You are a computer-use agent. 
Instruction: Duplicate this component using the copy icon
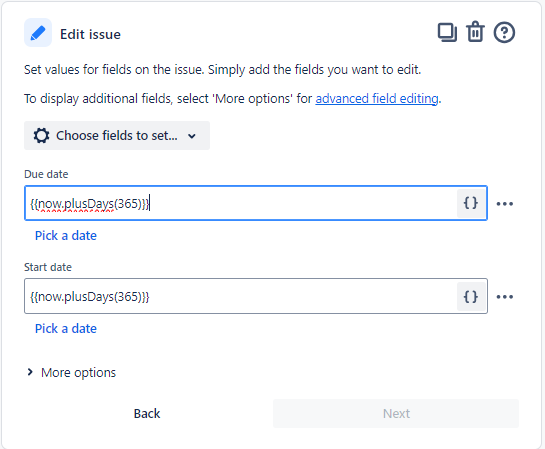(x=447, y=32)
